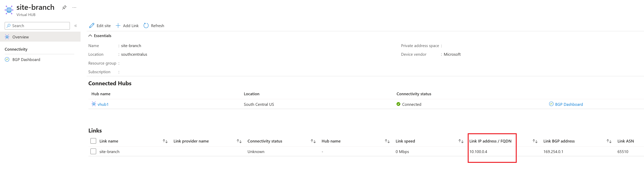Click the Refresh icon
Image resolution: width=644 pixels, height=176 pixels.
tap(146, 26)
